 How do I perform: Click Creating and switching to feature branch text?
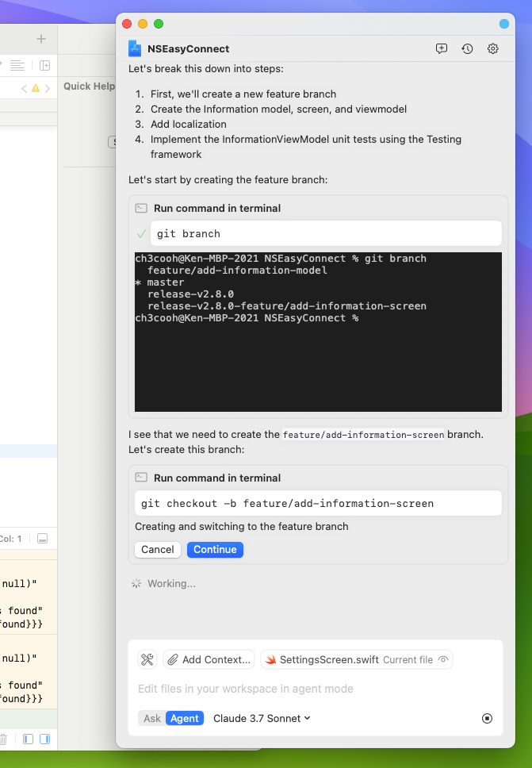[x=242, y=527]
